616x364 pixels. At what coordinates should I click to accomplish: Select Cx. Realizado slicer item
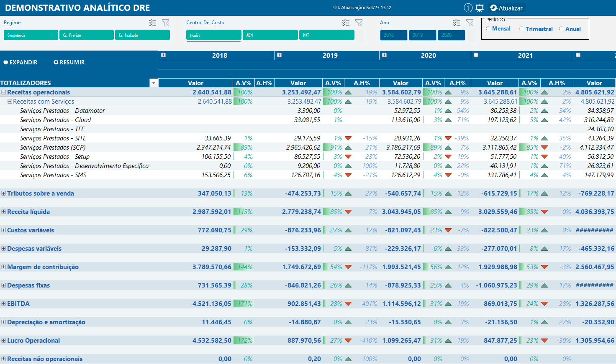(x=142, y=35)
